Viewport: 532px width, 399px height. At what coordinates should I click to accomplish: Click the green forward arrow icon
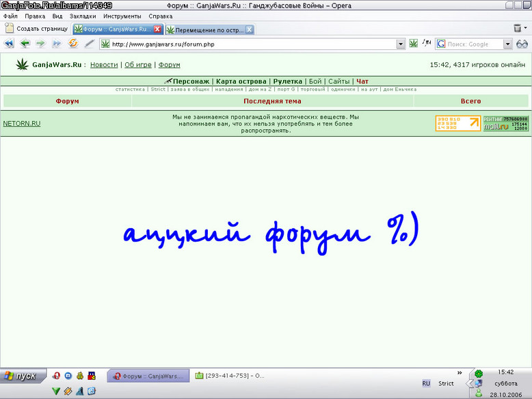41,44
